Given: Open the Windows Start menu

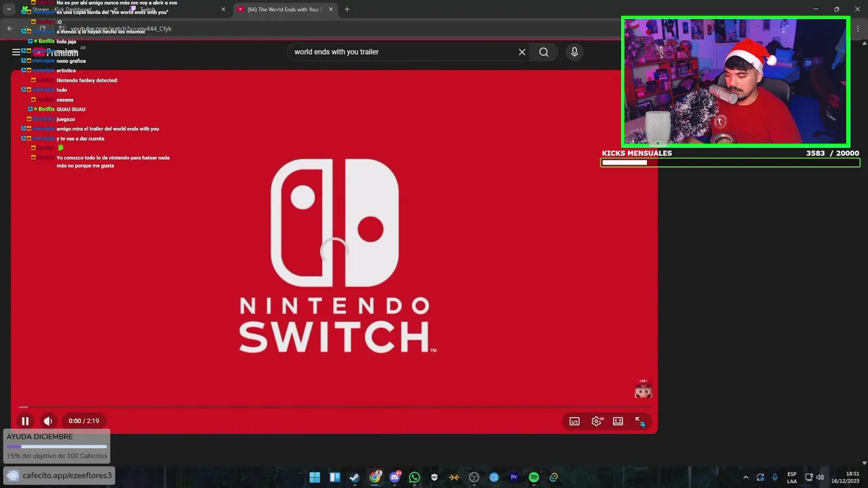Looking at the screenshot, I should (315, 477).
